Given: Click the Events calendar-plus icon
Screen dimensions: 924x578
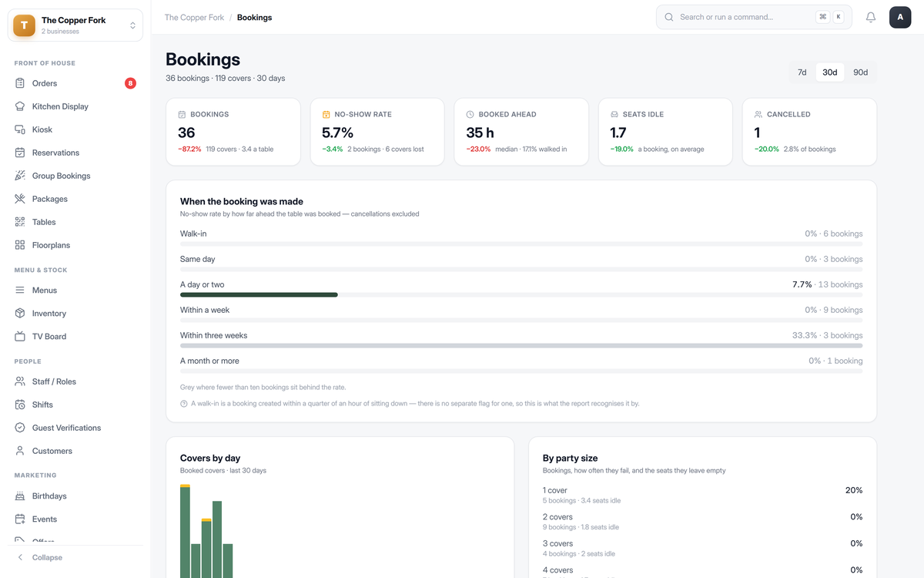Looking at the screenshot, I should 20,519.
